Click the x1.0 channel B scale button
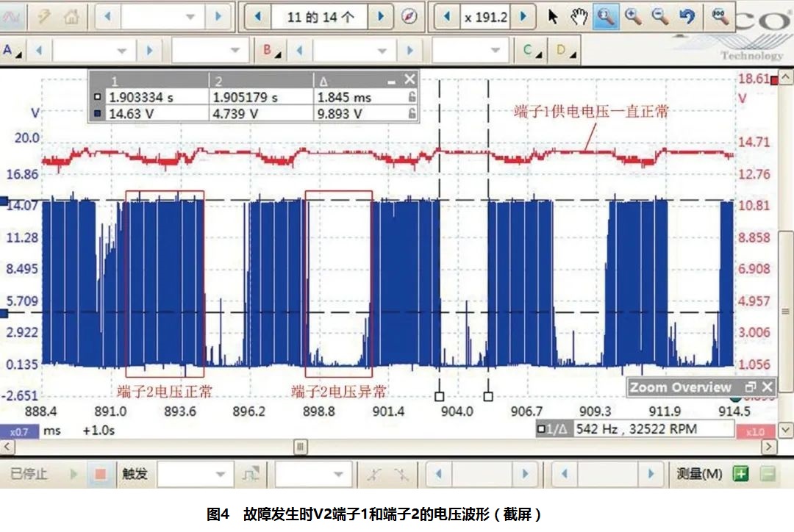 pyautogui.click(x=755, y=432)
